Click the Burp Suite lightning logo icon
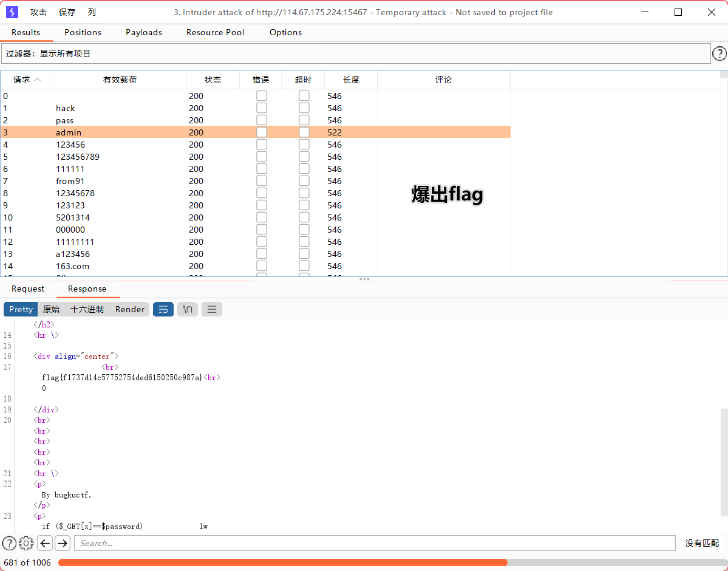The height and width of the screenshot is (571, 728). click(12, 12)
